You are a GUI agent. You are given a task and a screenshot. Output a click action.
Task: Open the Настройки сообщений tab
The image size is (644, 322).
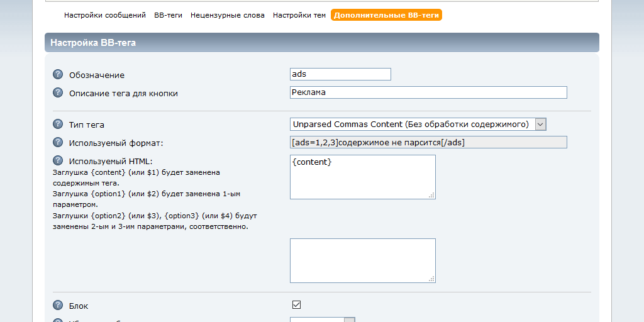pos(105,15)
